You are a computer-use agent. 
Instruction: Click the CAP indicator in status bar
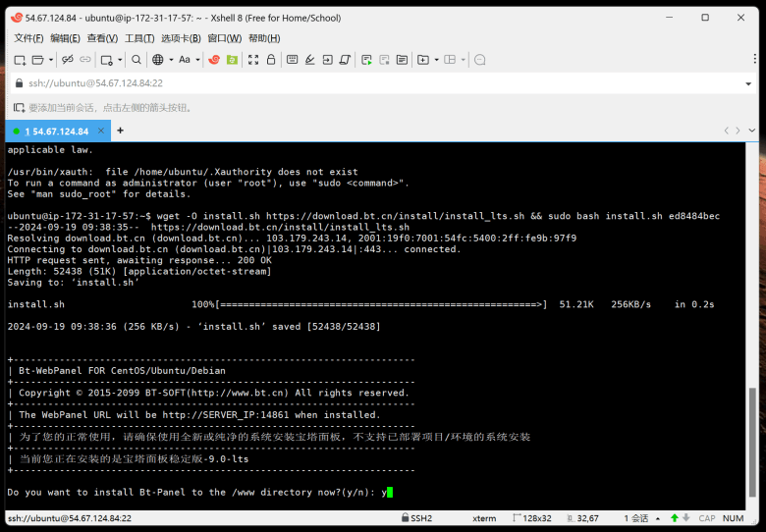(706, 518)
